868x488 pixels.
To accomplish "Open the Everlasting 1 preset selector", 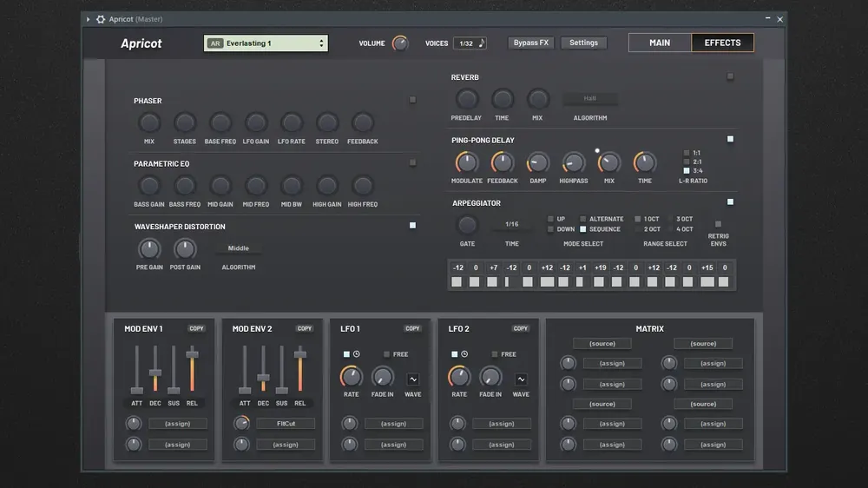I will click(266, 43).
